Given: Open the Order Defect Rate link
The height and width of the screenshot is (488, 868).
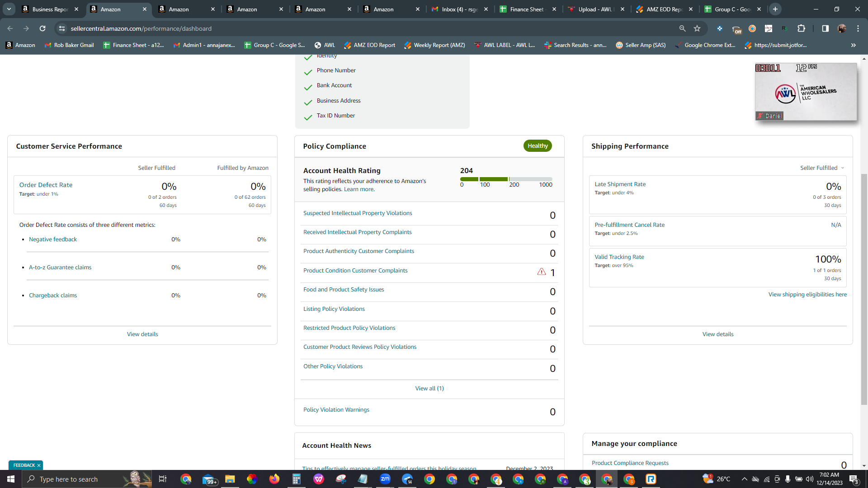Looking at the screenshot, I should coord(46,185).
